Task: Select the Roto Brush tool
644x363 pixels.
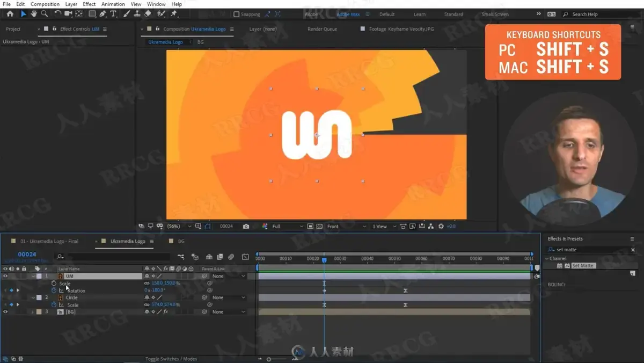Action: tap(160, 14)
